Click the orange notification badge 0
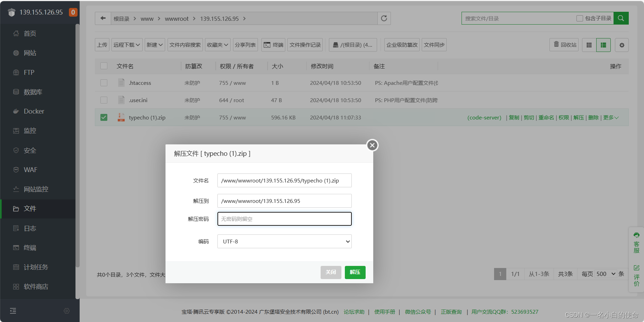The height and width of the screenshot is (322, 644). pyautogui.click(x=73, y=12)
